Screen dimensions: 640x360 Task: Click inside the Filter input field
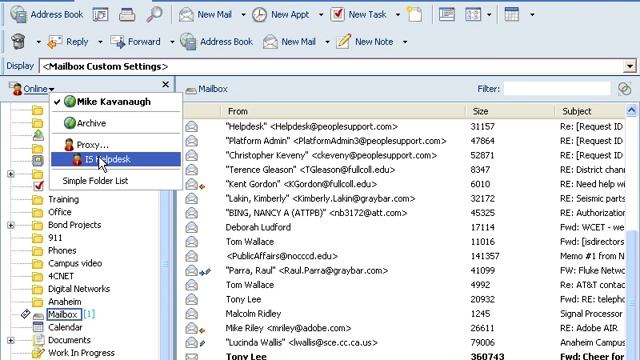tap(557, 89)
